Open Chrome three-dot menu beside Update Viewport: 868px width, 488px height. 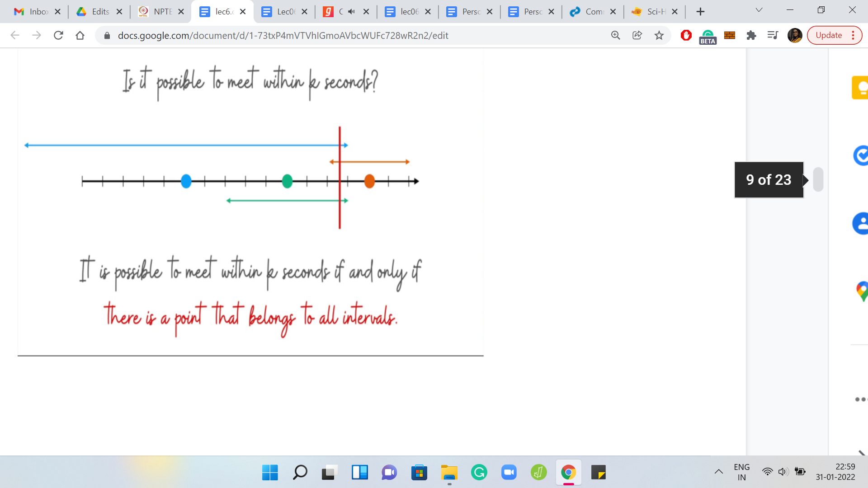point(853,35)
